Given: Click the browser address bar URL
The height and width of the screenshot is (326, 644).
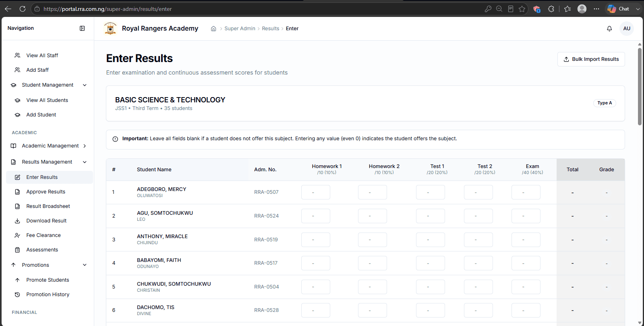Looking at the screenshot, I should pyautogui.click(x=108, y=9).
